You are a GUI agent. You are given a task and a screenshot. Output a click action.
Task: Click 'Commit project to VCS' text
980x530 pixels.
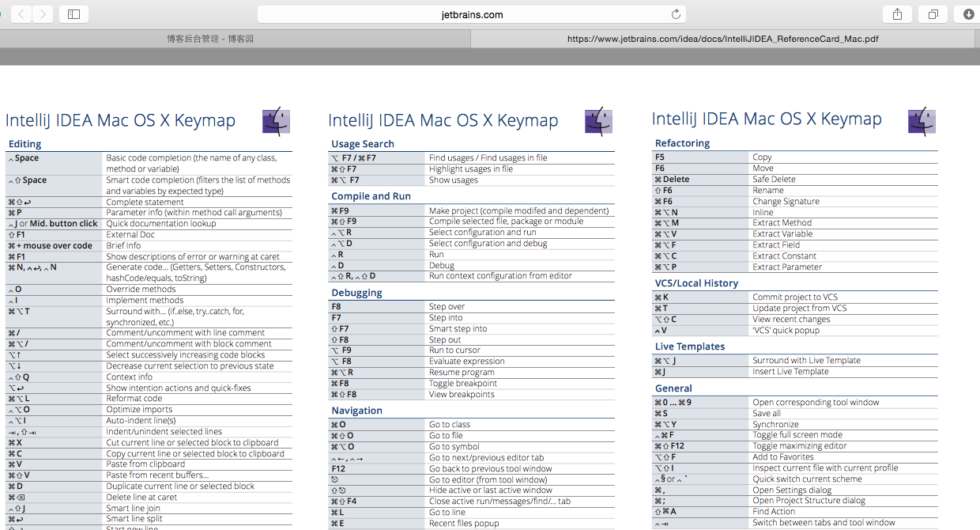coord(795,297)
